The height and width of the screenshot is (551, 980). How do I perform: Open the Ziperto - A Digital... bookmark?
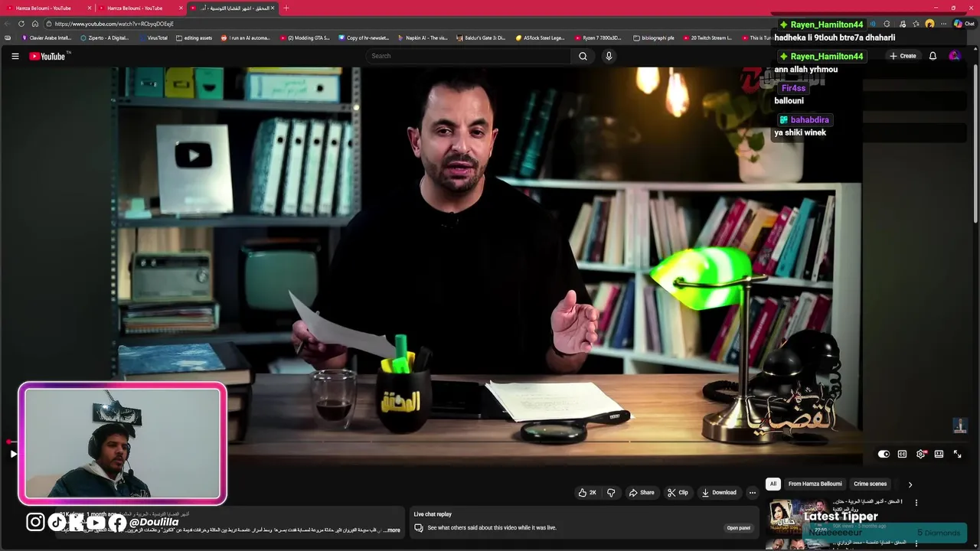coord(105,37)
